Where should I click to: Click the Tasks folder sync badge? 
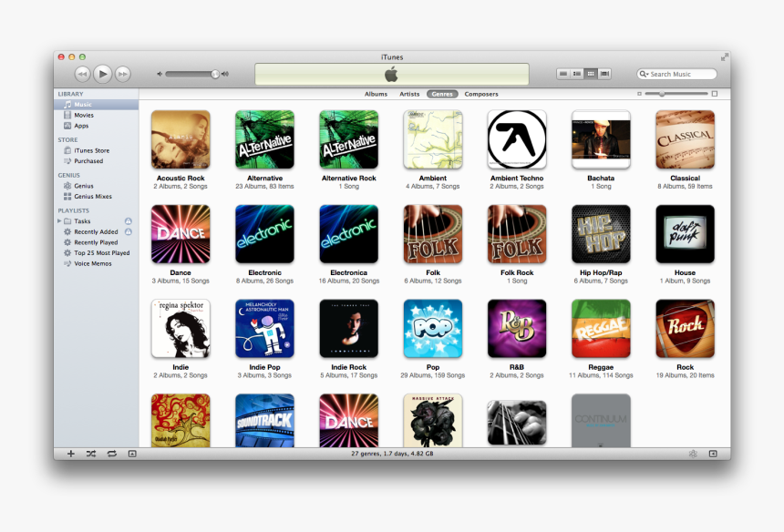click(x=129, y=220)
